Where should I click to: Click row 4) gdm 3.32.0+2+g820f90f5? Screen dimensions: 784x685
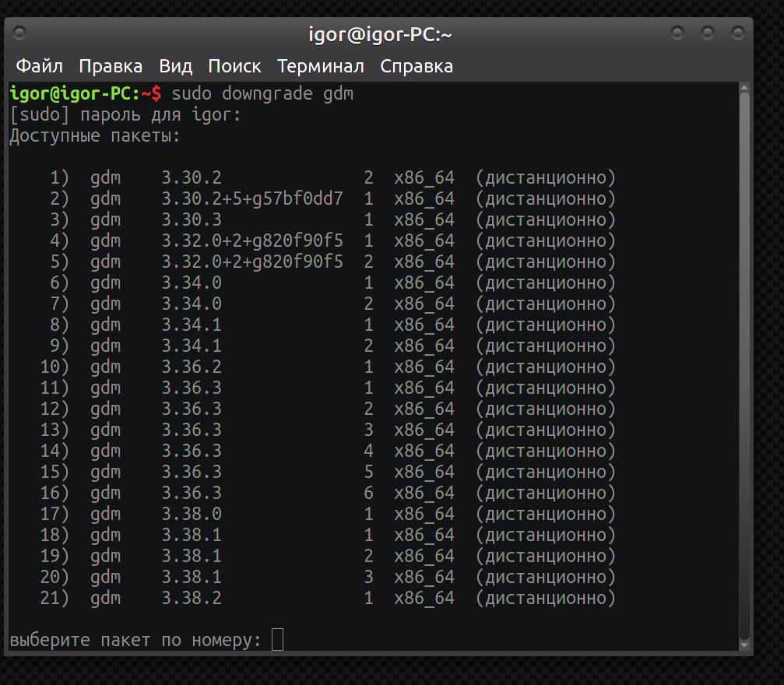(x=332, y=241)
